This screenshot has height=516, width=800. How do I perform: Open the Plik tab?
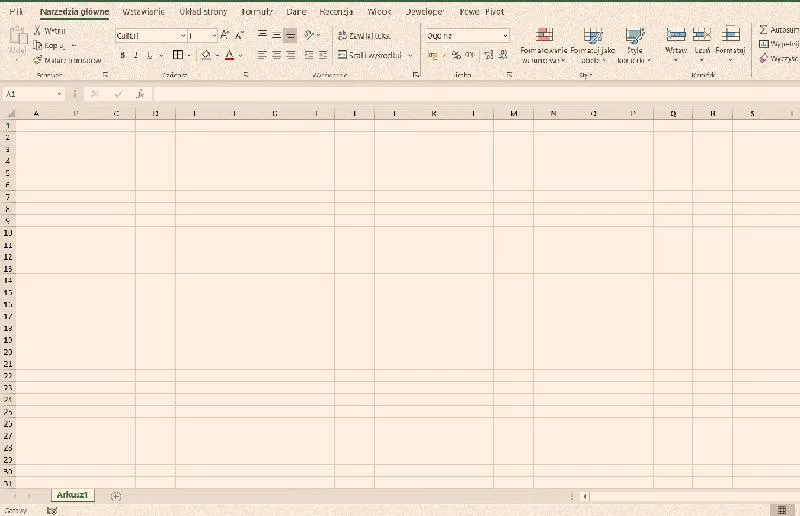16,11
